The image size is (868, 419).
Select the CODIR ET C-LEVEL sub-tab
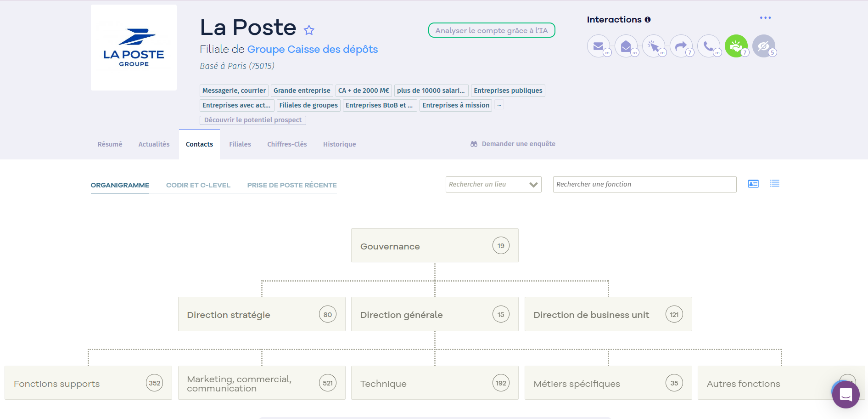click(x=198, y=185)
